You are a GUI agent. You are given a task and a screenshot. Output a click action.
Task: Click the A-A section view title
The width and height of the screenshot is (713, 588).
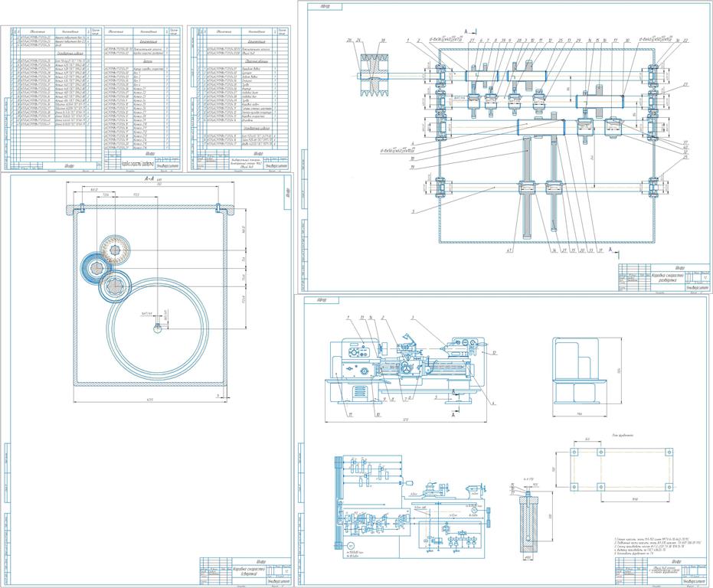pos(149,180)
